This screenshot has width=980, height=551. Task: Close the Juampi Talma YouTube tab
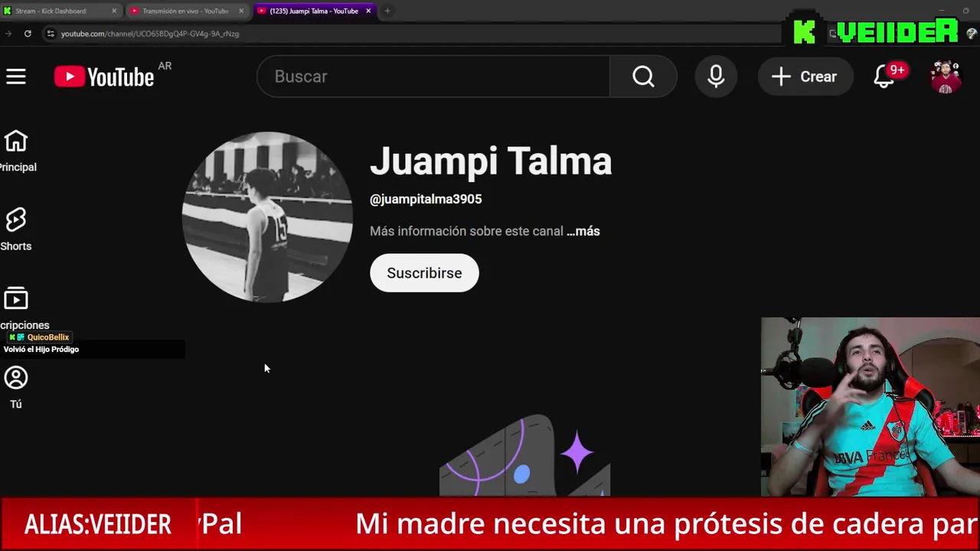click(368, 11)
